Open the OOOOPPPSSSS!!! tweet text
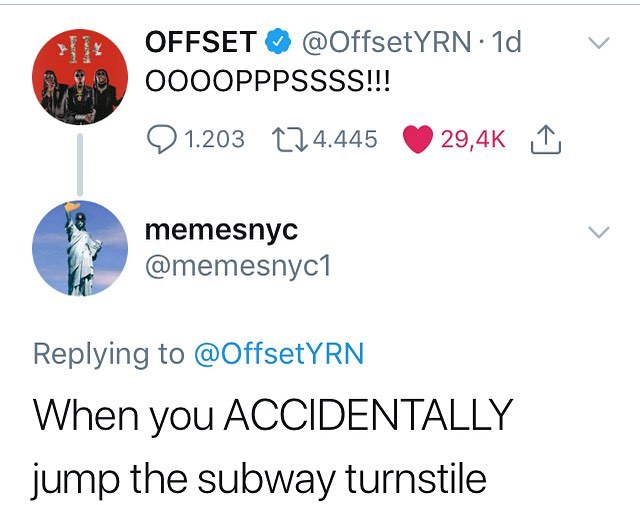The height and width of the screenshot is (505, 640). 269,82
